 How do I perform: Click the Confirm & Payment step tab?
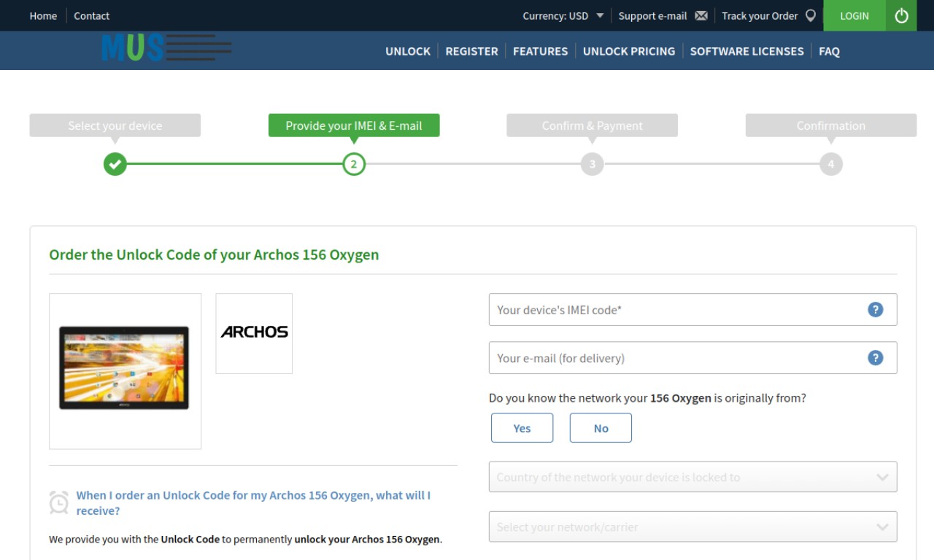pos(593,125)
